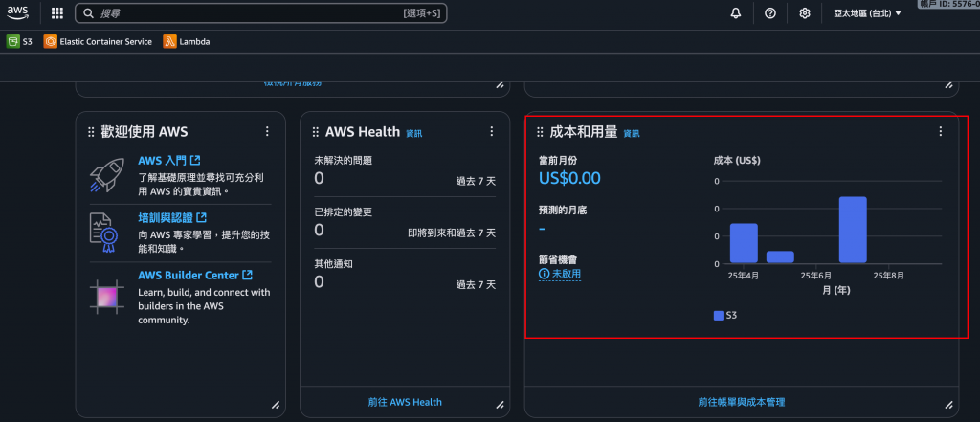Open the 資訊 link next to AWS Health
The height and width of the screenshot is (422, 980).
(x=413, y=134)
